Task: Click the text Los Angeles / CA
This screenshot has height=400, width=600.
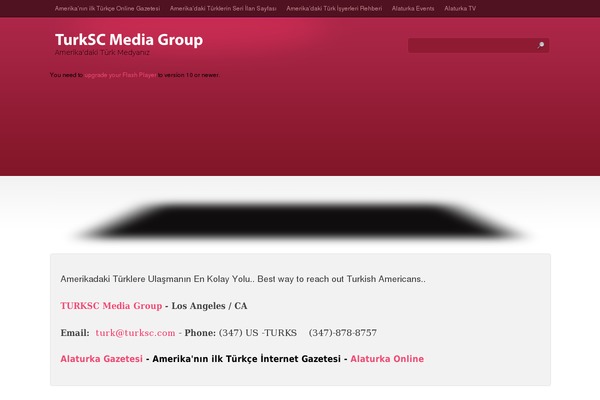Action: pyautogui.click(x=209, y=306)
